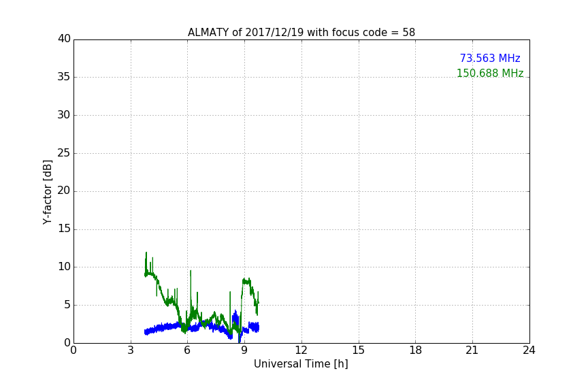Screen dimensions: 588x392
Task: Click the y-axis tick label 10
Action: (64, 267)
